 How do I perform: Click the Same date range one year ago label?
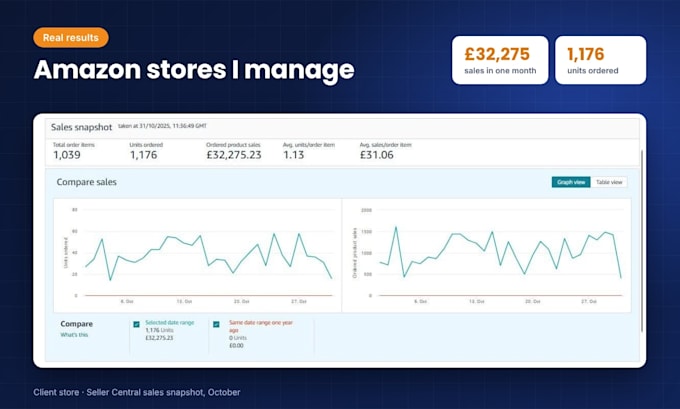[x=261, y=326]
